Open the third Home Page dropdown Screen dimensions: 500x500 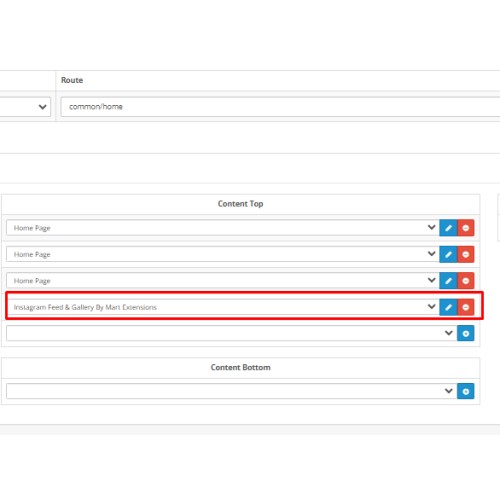223,281
